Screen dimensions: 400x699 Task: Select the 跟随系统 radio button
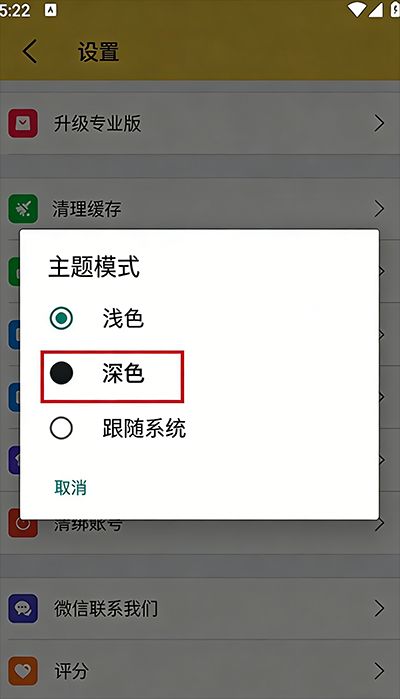[61, 428]
